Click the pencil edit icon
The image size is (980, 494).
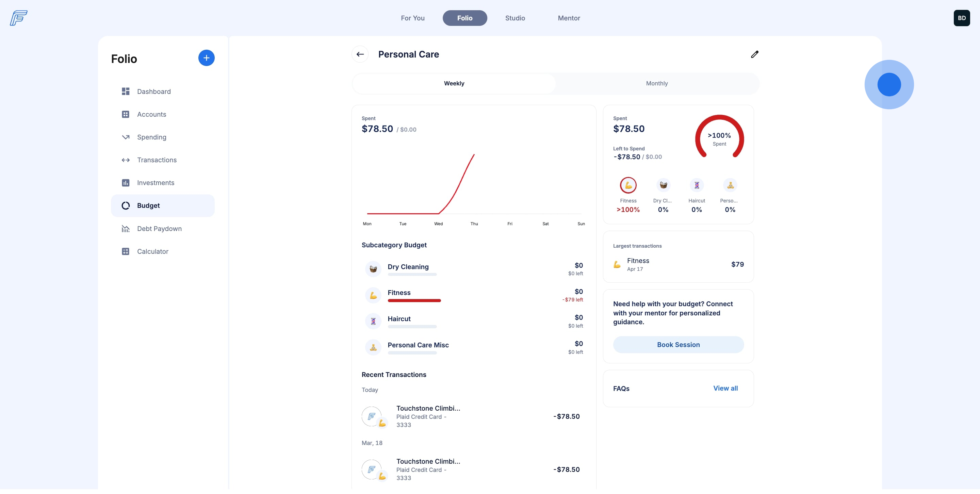[754, 54]
